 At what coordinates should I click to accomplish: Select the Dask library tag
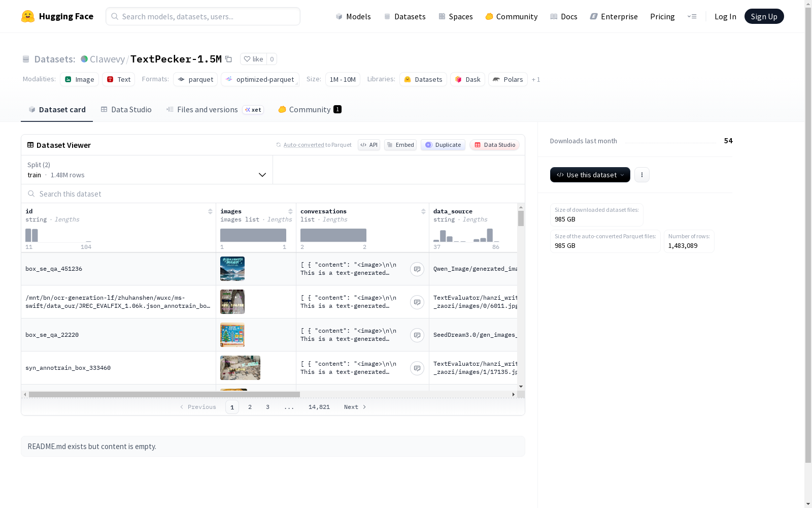(467, 79)
